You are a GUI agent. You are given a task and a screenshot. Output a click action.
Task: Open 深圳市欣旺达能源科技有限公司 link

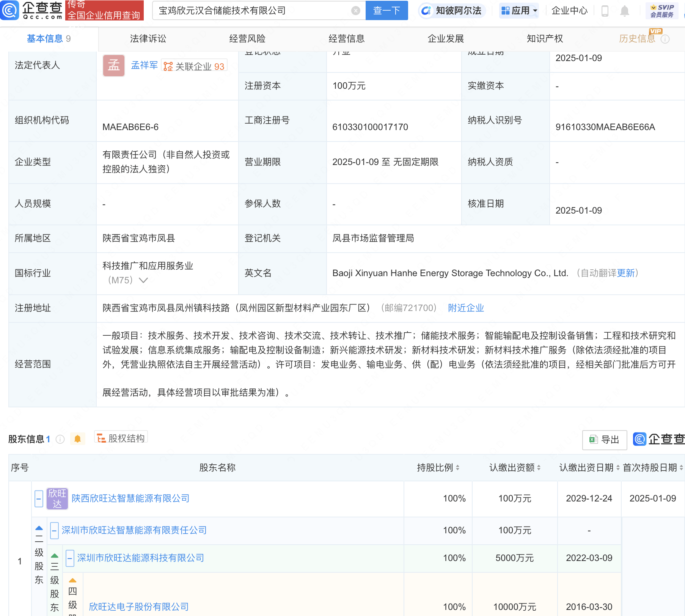click(x=141, y=558)
